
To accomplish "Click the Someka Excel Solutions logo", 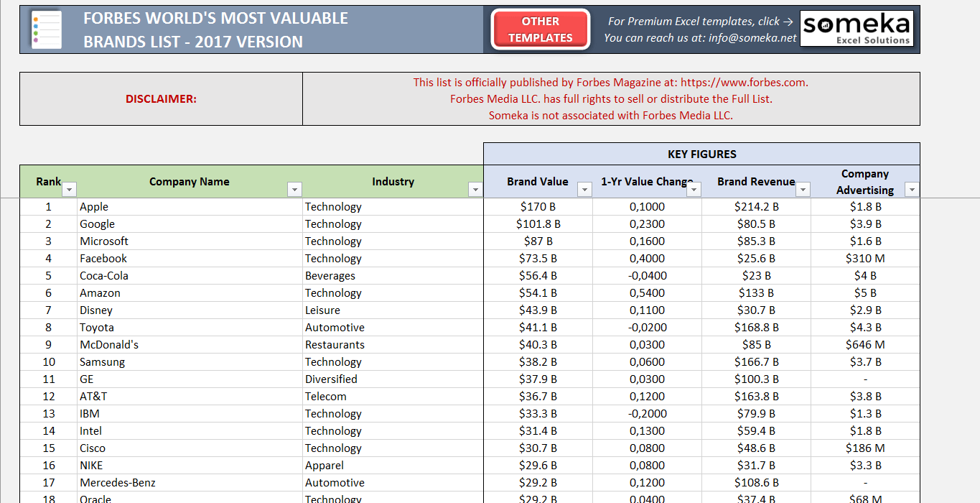I will (857, 29).
